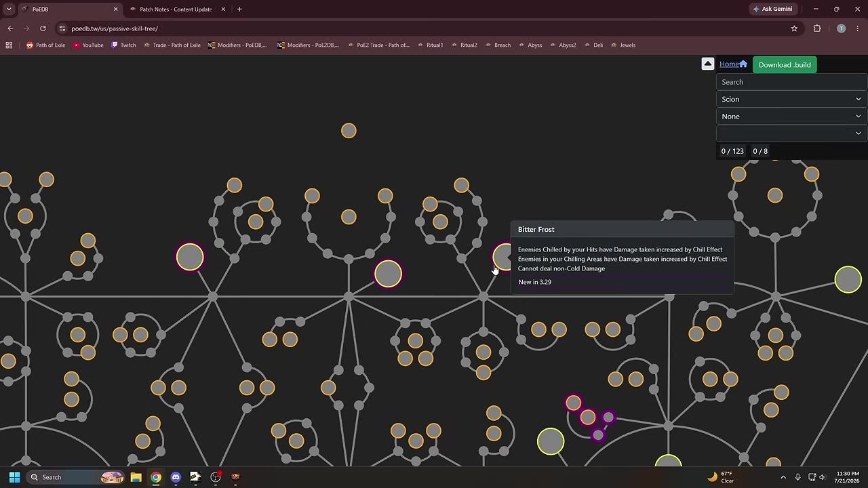Select the yellow-green jewel socket at bottom center
Image resolution: width=868 pixels, height=488 pixels.
click(551, 442)
